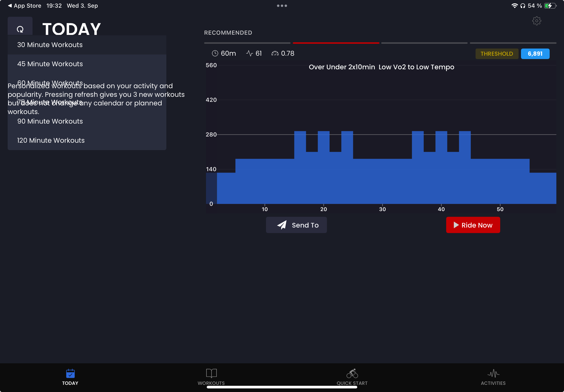
Task: Tap the clock duration icon
Action: [215, 53]
